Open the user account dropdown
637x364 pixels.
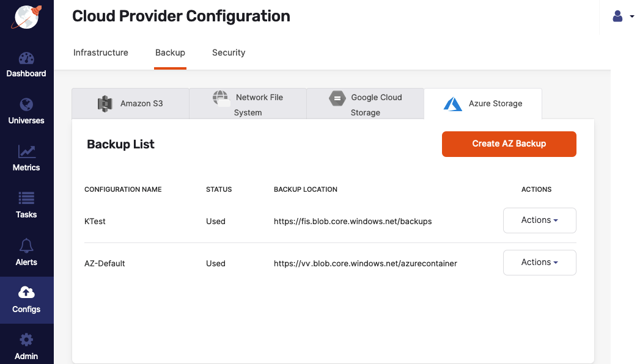(x=621, y=16)
